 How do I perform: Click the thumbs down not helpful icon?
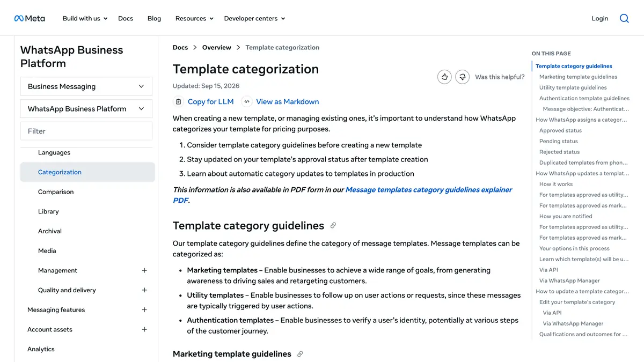(x=462, y=77)
